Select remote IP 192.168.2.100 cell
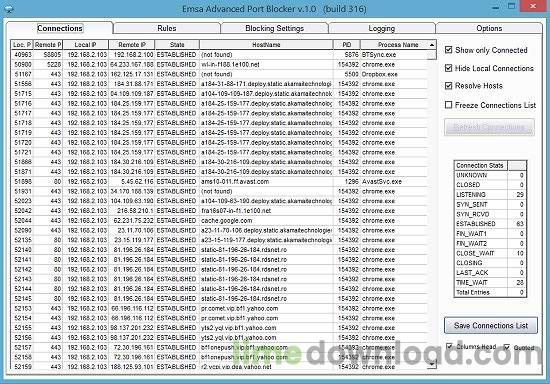Screen dimensions: 550x384 [x=132, y=55]
